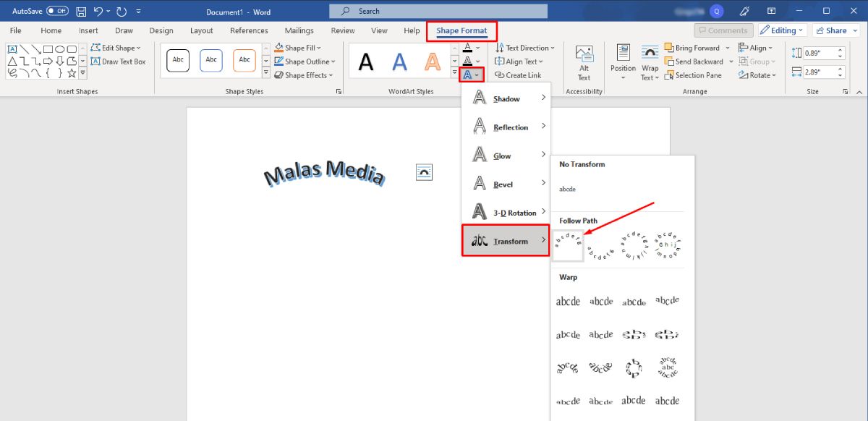868x421 pixels.
Task: Go to the Review tab
Action: 343,30
